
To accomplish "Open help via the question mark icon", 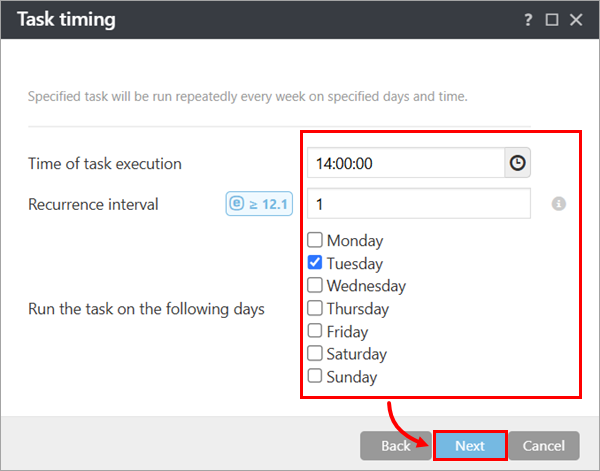I will [528, 20].
